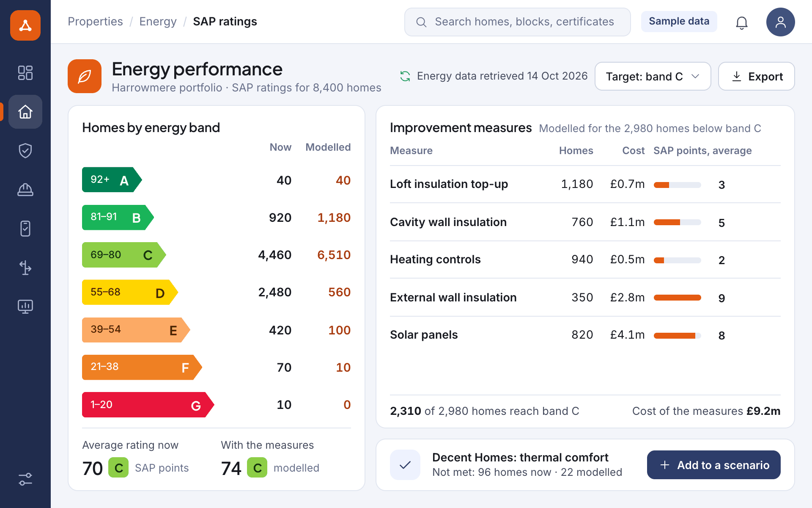Viewport: 812px width, 508px height.
Task: Open the signpost sidebar icon
Action: click(x=25, y=268)
